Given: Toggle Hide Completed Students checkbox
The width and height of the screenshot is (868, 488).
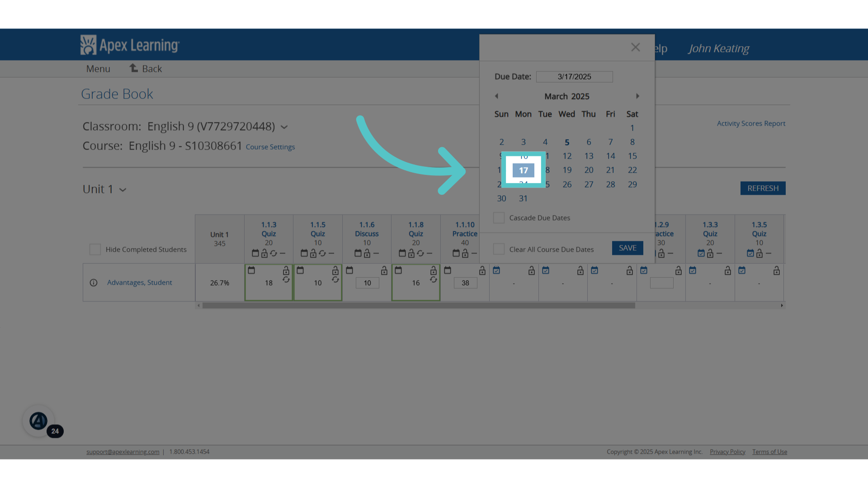Looking at the screenshot, I should point(95,249).
